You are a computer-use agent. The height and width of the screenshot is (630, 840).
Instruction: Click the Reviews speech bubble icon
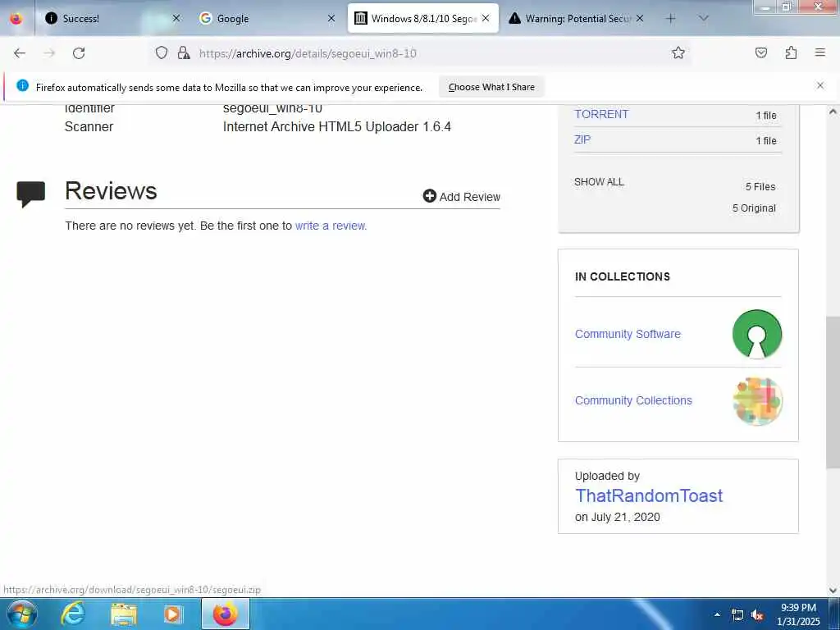tap(31, 194)
